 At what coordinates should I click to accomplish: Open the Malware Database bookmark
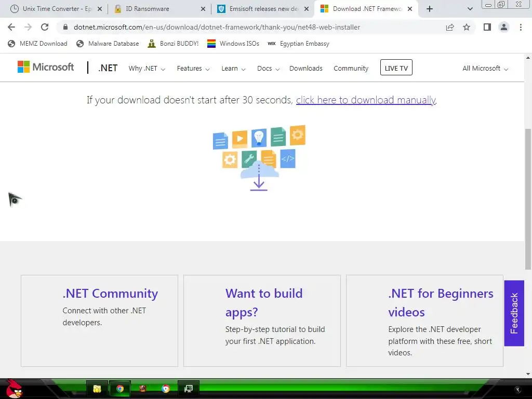[x=108, y=44]
